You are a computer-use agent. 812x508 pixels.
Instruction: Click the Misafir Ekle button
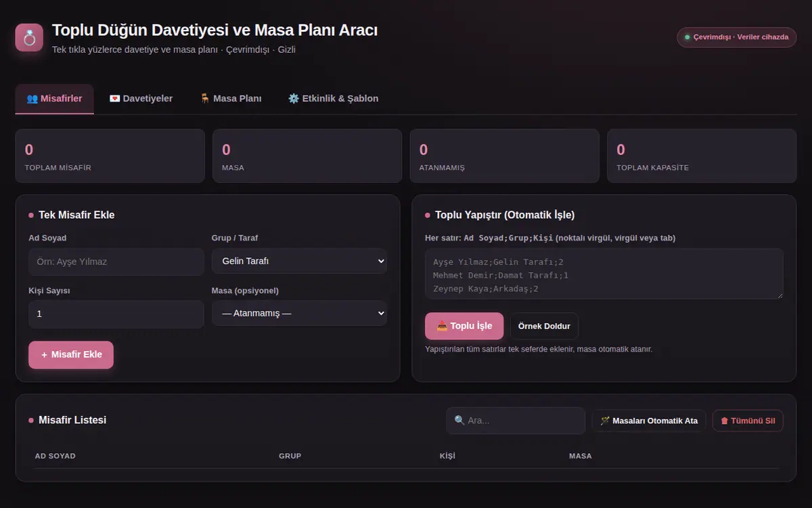point(71,354)
